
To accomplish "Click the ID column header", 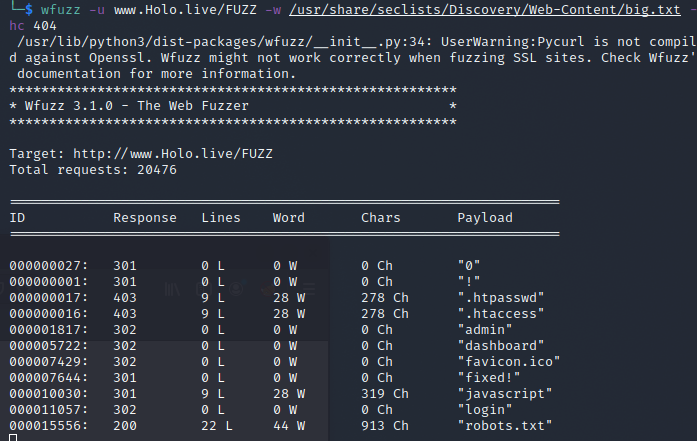I will tap(18, 218).
